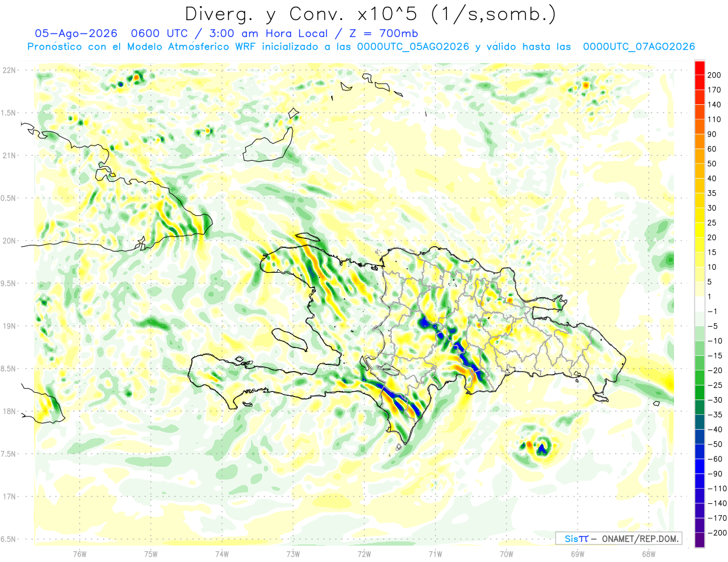Click the "73W" longitude label

(293, 554)
